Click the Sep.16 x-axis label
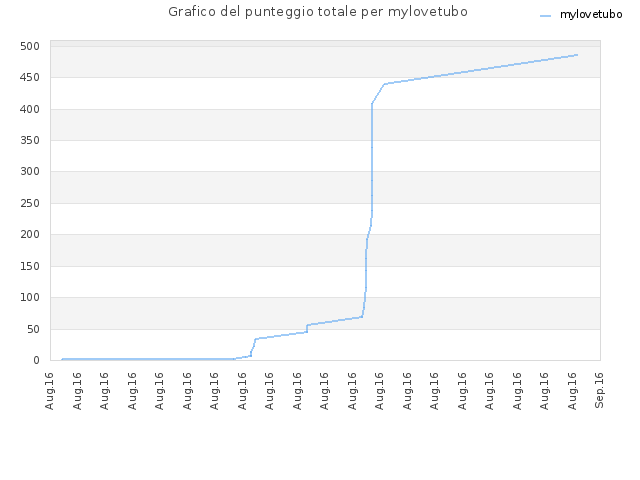Image resolution: width=640 pixels, height=480 pixels. 599,390
